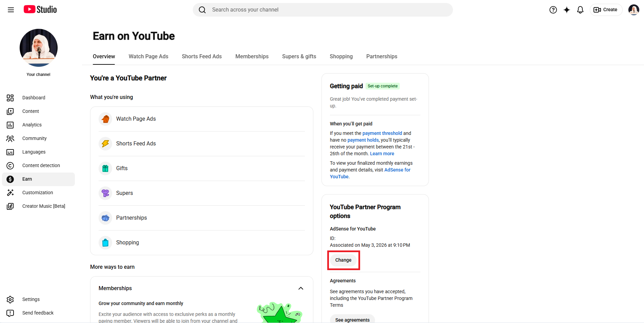Open Analytics in the sidebar
Image resolution: width=644 pixels, height=323 pixels.
[x=39, y=125]
